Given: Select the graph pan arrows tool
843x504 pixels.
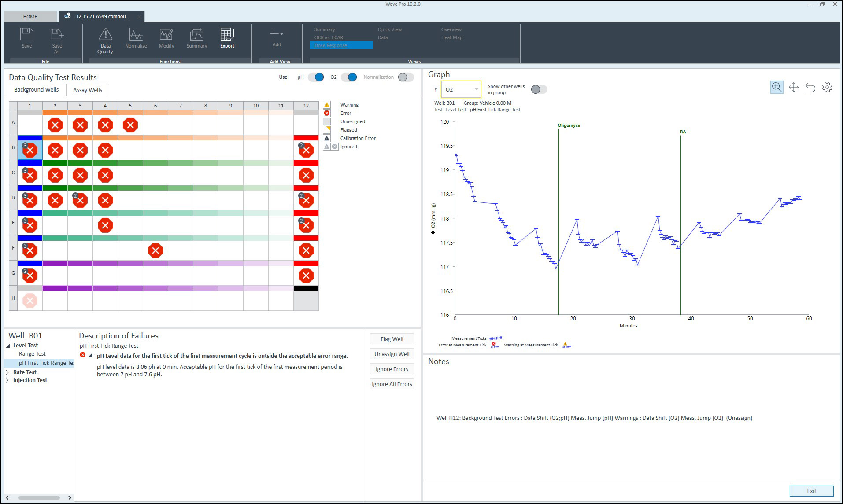Looking at the screenshot, I should click(x=794, y=87).
